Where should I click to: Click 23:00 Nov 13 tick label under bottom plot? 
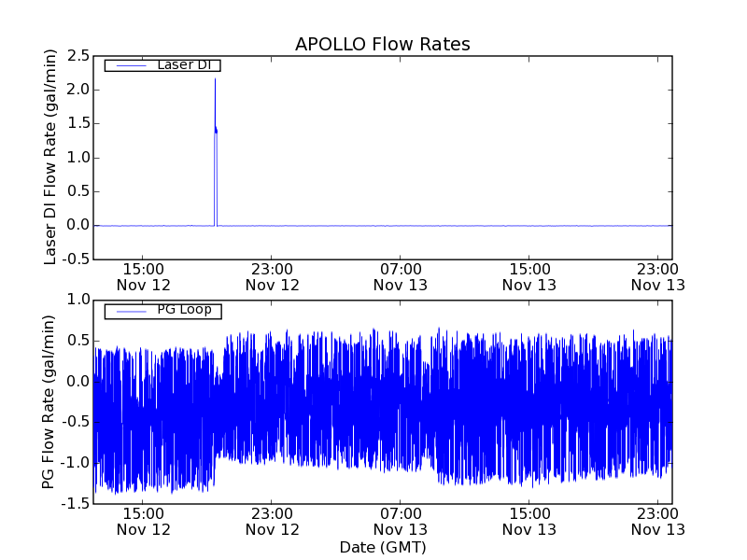tap(657, 521)
